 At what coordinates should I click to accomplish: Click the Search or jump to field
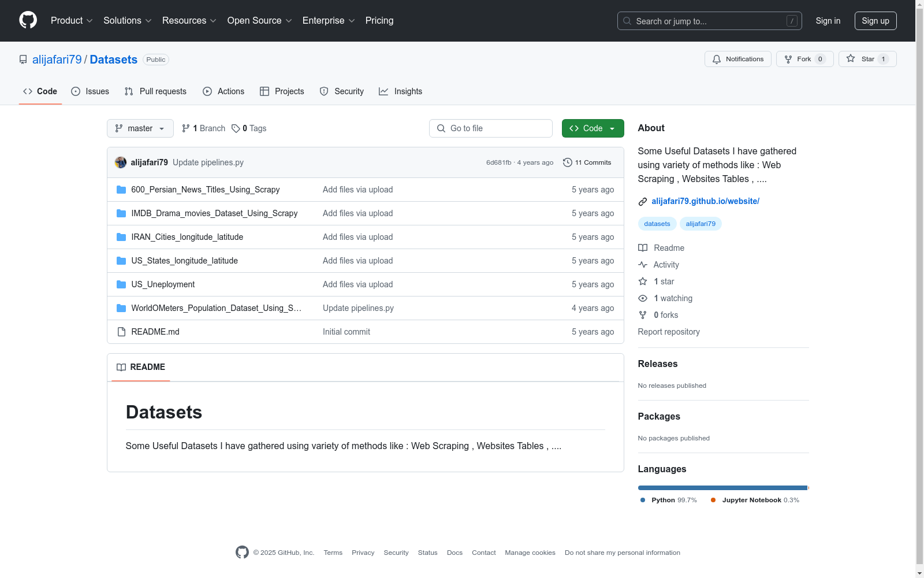tap(710, 21)
